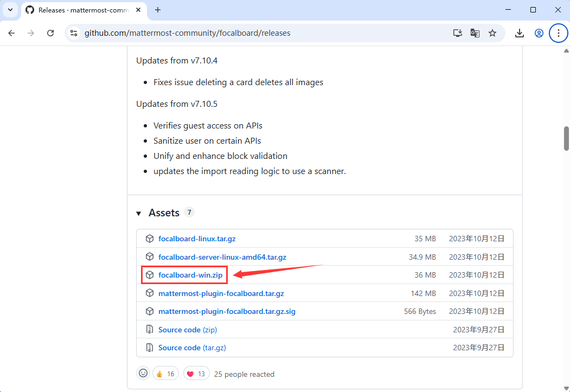Click the Assets heading text
570x392 pixels.
(x=164, y=213)
